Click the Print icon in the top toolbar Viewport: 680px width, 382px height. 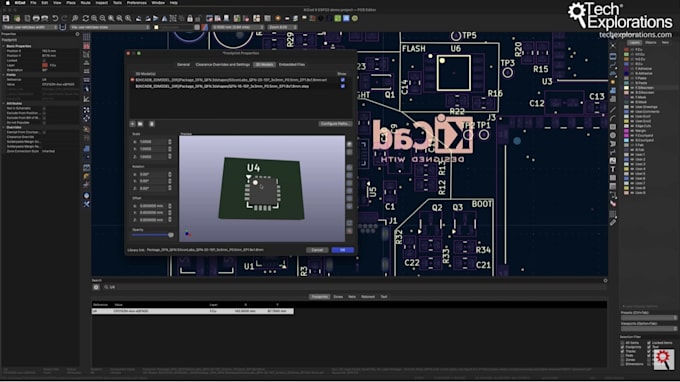36,19
